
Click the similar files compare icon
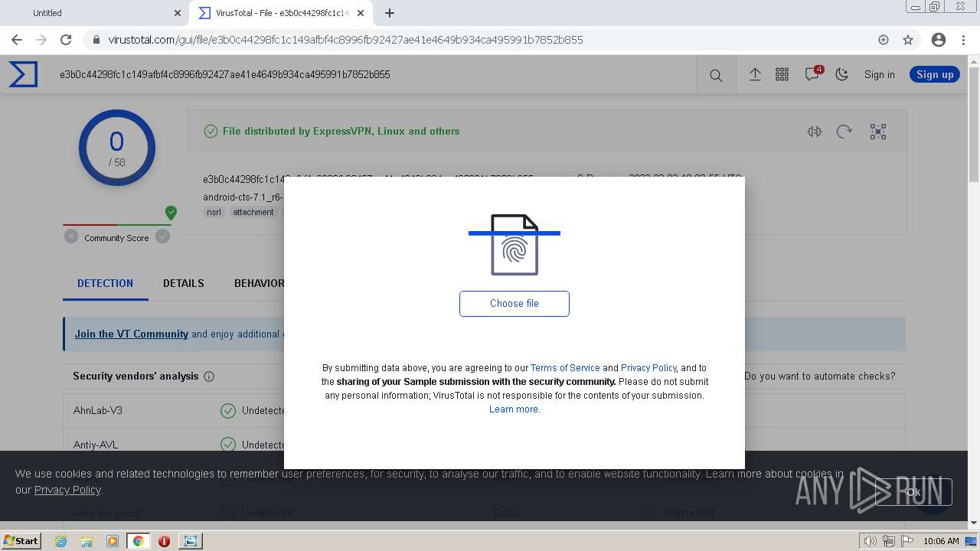815,132
